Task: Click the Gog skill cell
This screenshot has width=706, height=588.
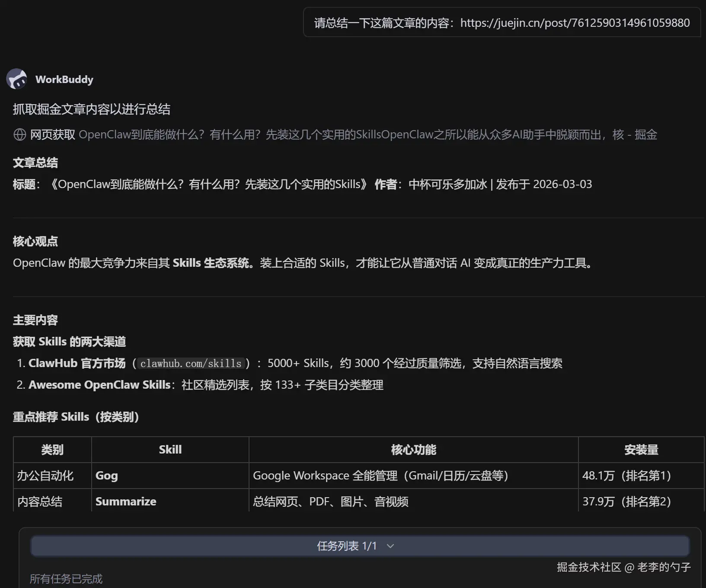Action: [x=170, y=476]
